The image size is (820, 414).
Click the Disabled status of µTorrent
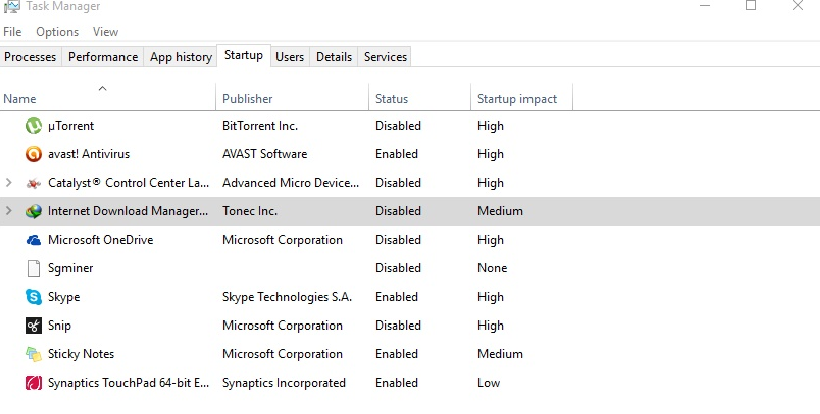398,126
